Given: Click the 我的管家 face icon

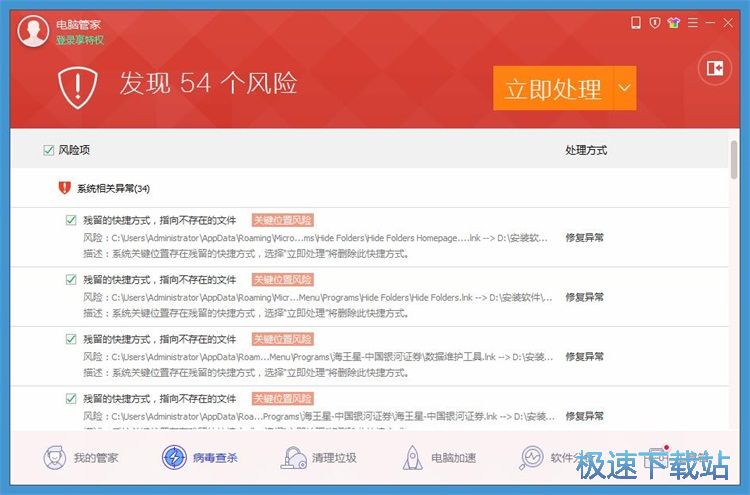Looking at the screenshot, I should pyautogui.click(x=55, y=457).
